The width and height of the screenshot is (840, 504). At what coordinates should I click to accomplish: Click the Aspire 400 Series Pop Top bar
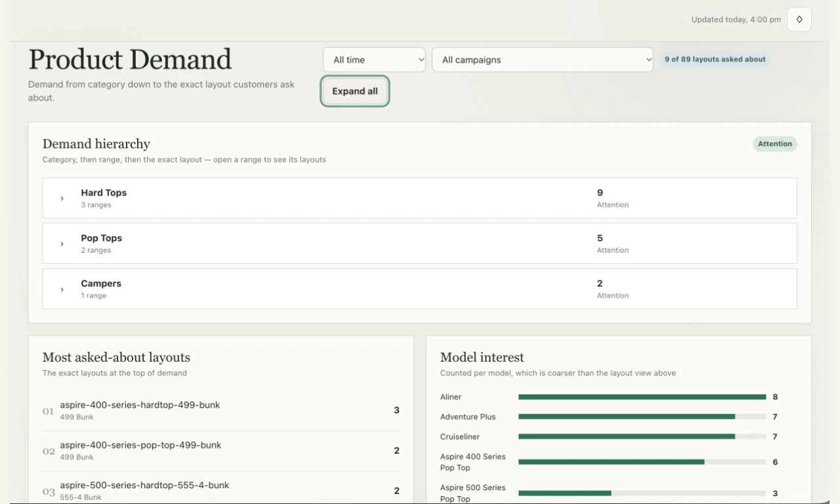pos(642,462)
